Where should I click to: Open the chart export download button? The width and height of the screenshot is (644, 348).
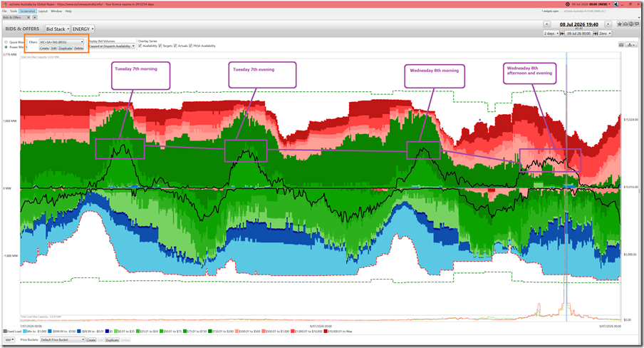pyautogui.click(x=630, y=44)
